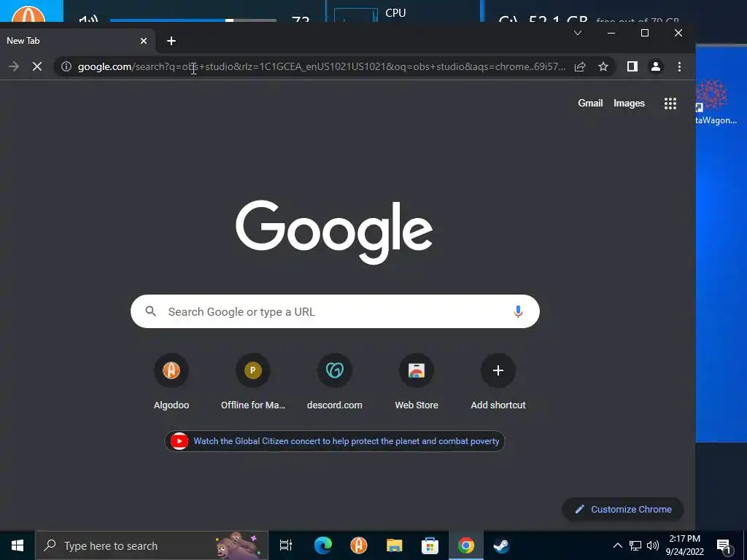Open the Google apps grid
The height and width of the screenshot is (560, 747).
click(x=670, y=104)
